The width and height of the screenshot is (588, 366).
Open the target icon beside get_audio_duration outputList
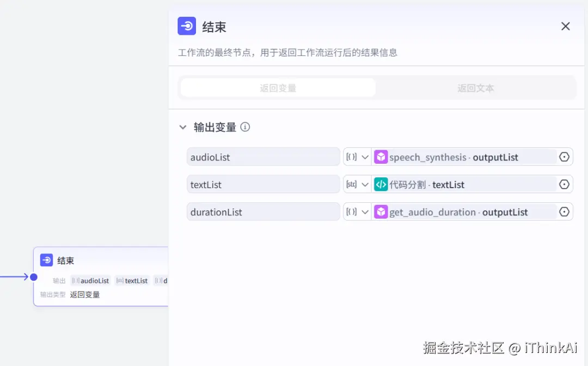(x=564, y=212)
